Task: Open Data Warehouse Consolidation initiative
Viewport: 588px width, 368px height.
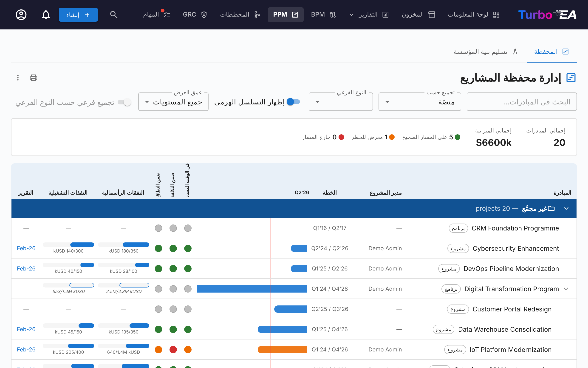Action: click(505, 329)
